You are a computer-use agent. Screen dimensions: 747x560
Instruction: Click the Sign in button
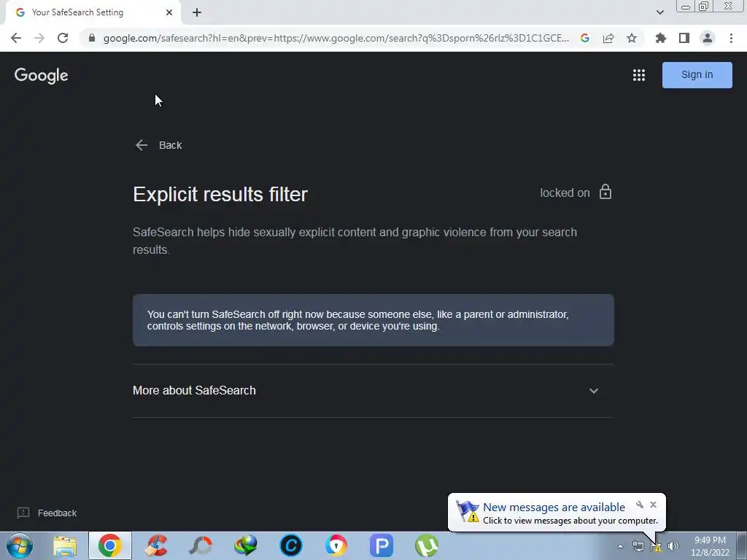tap(697, 75)
